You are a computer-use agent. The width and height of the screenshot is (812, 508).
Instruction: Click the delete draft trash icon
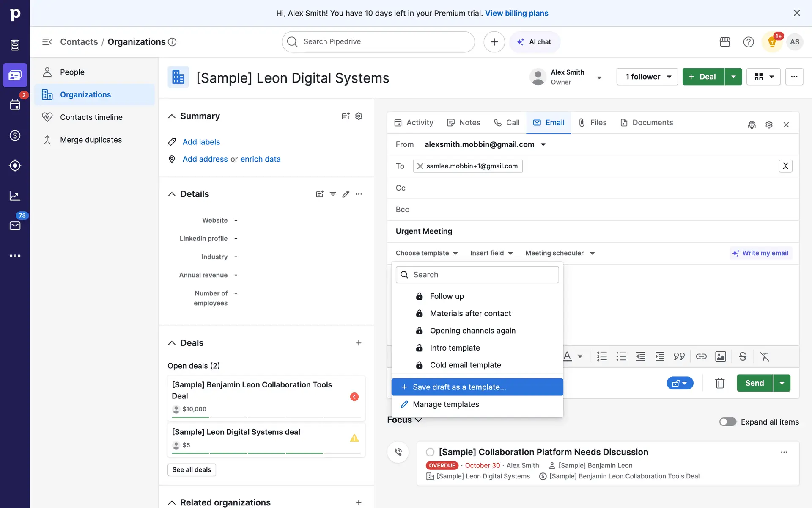719,383
